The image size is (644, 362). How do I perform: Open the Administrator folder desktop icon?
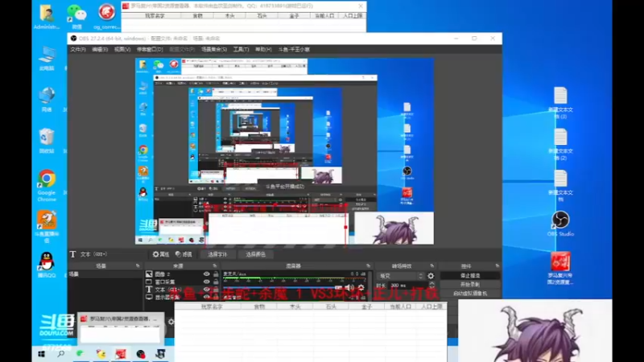point(47,16)
